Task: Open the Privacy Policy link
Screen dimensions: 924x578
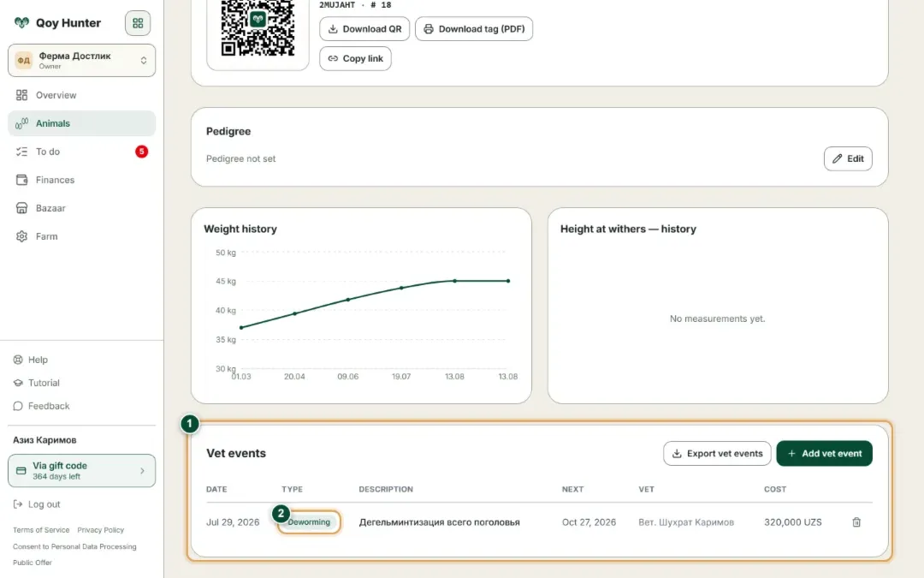Action: (101, 530)
